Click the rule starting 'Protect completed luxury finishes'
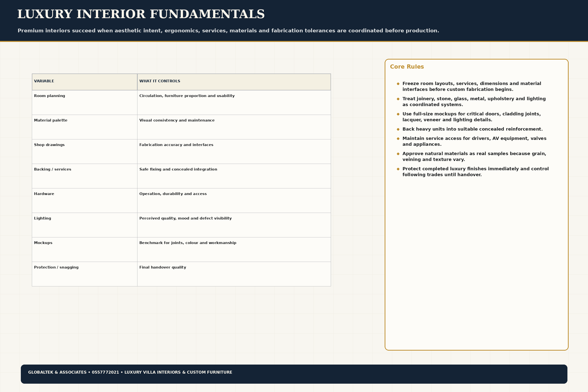This screenshot has height=392, width=588. (x=476, y=172)
